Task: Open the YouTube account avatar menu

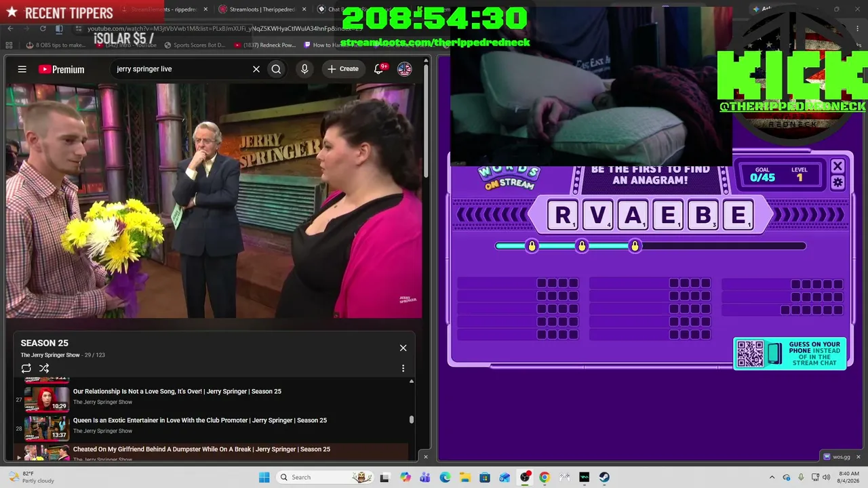Action: (x=405, y=69)
